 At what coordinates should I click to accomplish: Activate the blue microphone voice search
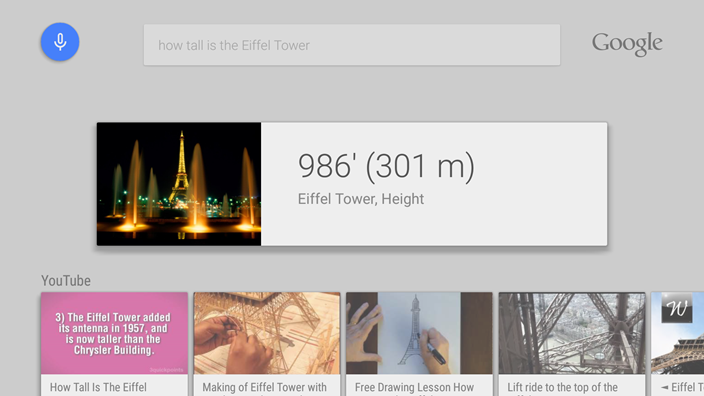pyautogui.click(x=60, y=42)
